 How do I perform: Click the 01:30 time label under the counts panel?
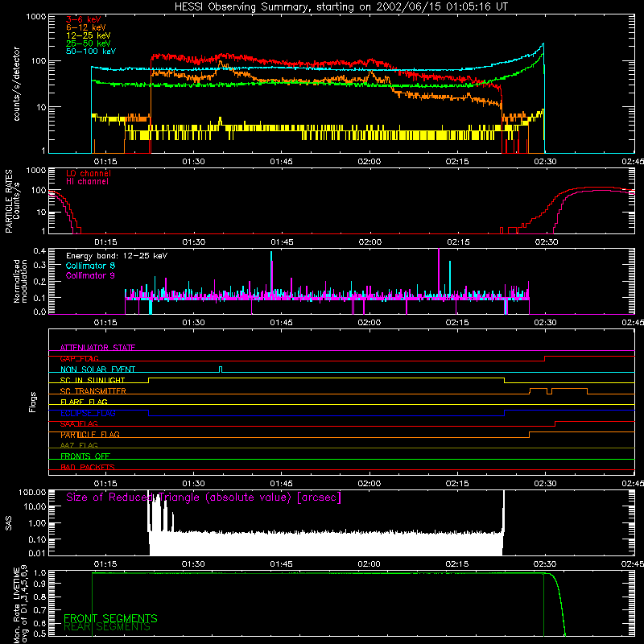tap(193, 162)
